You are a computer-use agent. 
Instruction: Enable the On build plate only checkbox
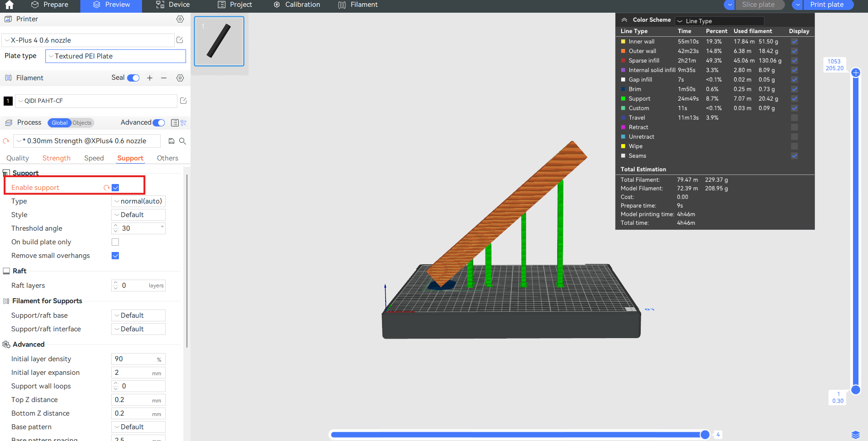115,242
